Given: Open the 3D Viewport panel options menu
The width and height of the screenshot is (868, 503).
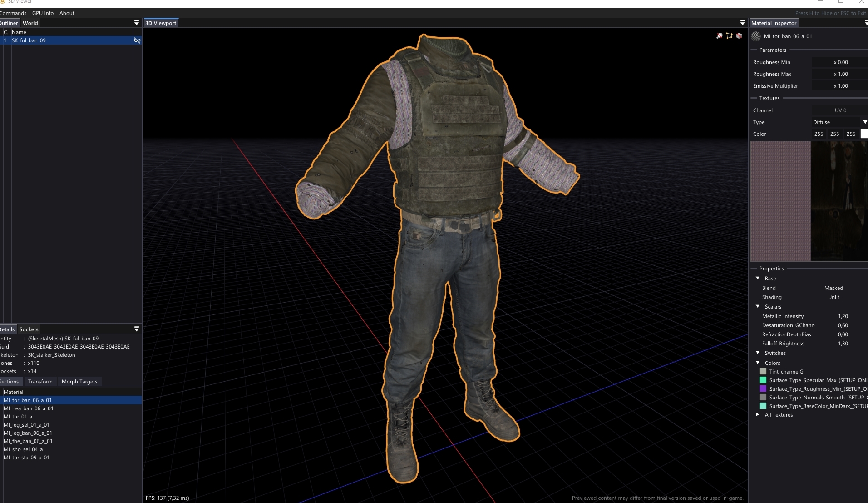Looking at the screenshot, I should click(x=743, y=23).
